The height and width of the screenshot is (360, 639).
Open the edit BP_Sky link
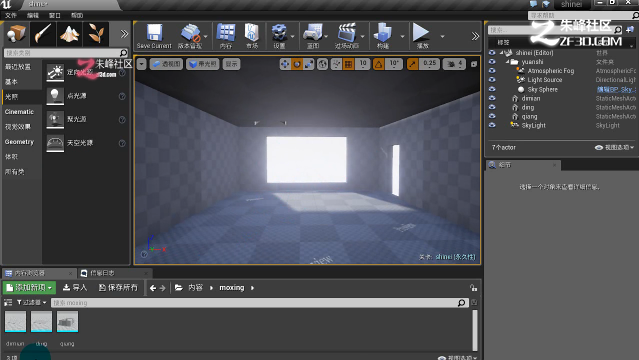pyautogui.click(x=615, y=89)
